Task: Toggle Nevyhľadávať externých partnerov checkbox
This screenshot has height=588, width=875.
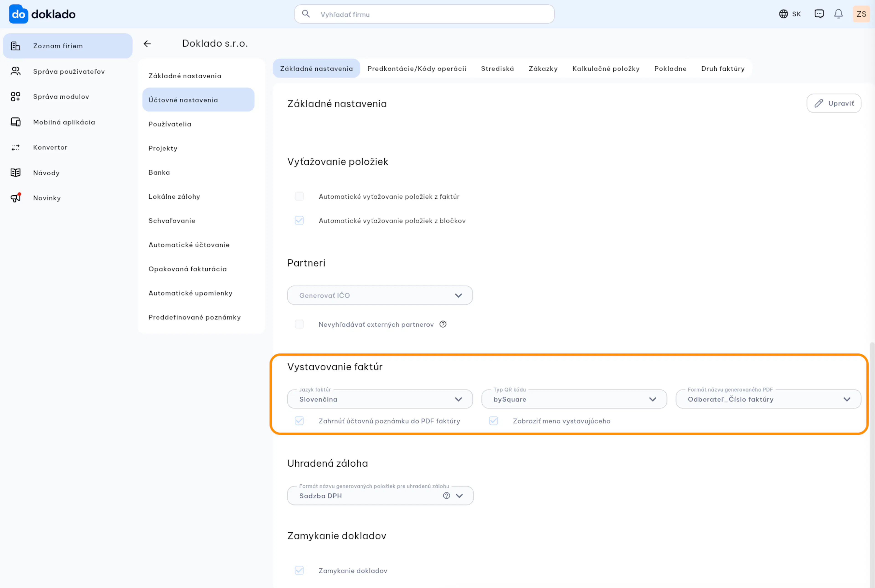Action: 299,324
